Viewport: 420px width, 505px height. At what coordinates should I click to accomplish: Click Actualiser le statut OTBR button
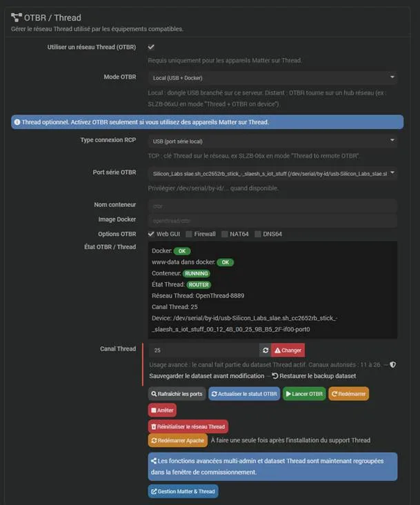tap(244, 393)
